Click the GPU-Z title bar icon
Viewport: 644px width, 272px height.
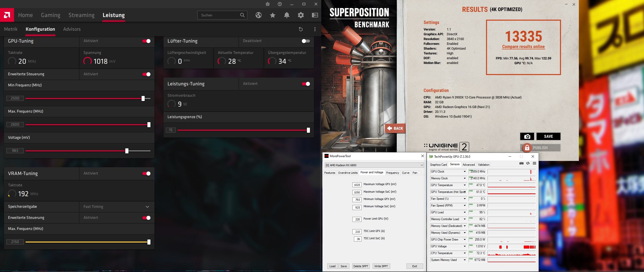[x=431, y=157]
